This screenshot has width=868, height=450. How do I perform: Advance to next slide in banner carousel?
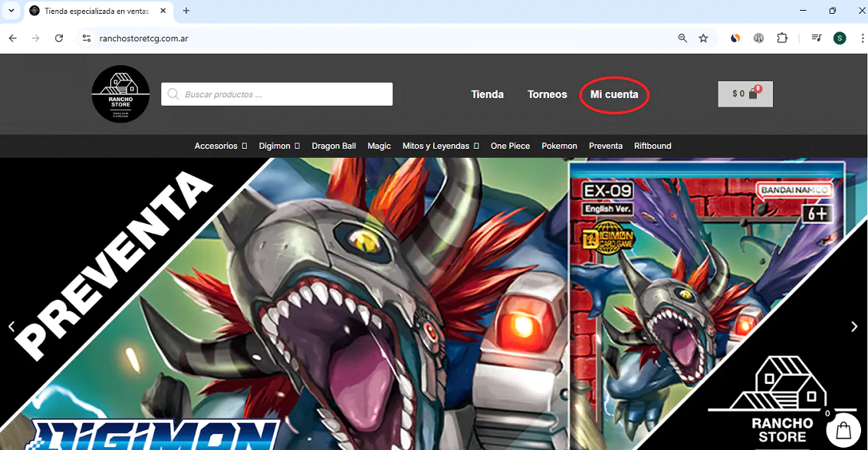(x=854, y=327)
